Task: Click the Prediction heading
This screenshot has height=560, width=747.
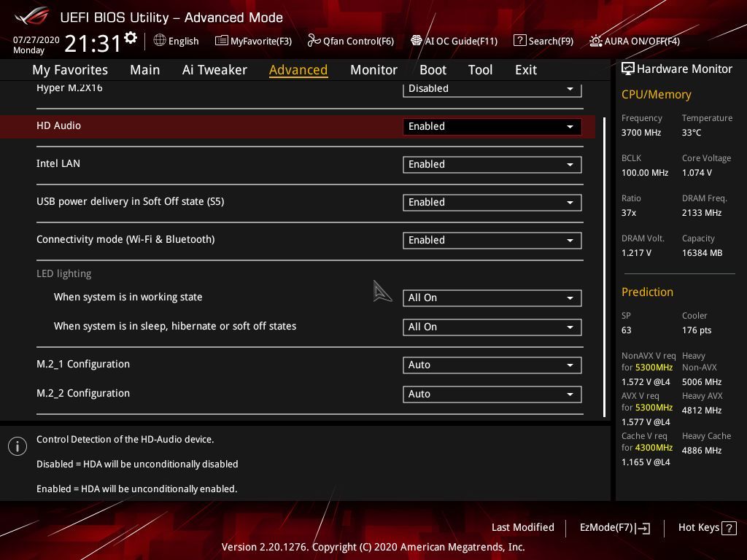Action: [x=647, y=292]
